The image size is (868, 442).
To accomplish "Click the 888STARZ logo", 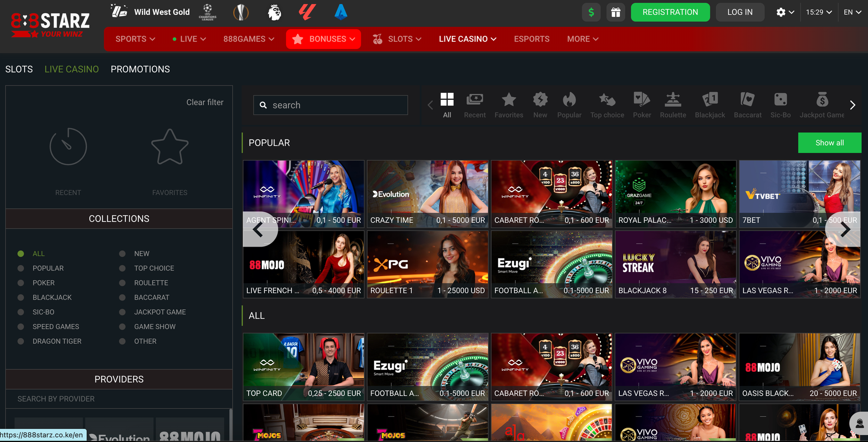I will point(50,25).
